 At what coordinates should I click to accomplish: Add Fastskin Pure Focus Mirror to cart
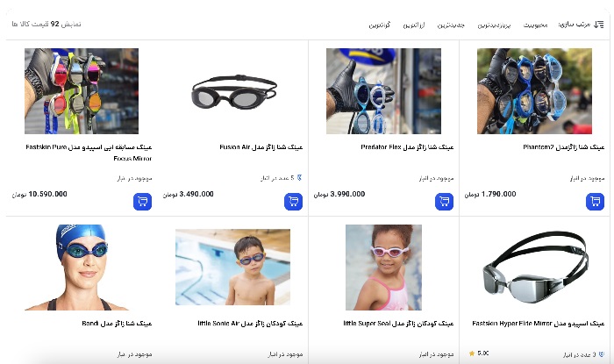tap(142, 202)
